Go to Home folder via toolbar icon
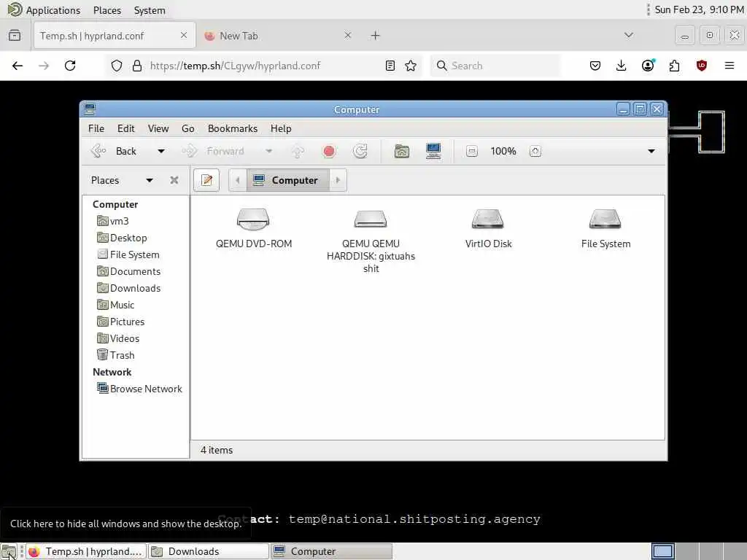747x560 pixels. 402,152
